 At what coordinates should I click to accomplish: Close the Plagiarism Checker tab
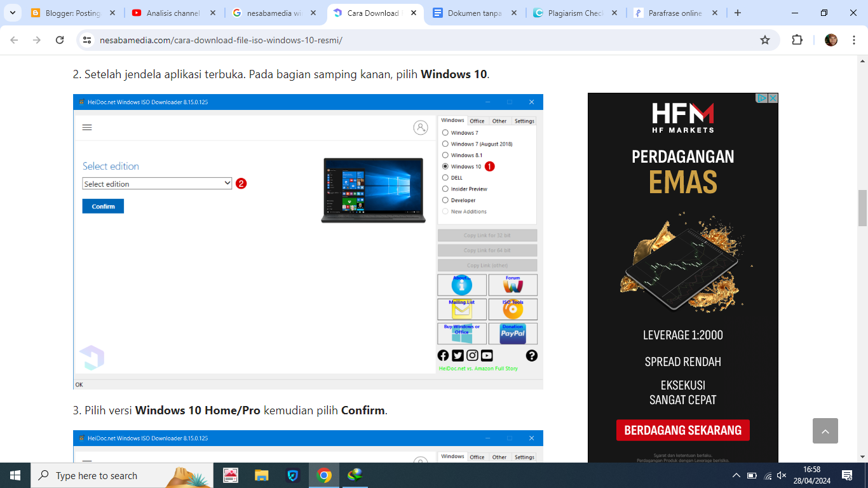pos(614,13)
